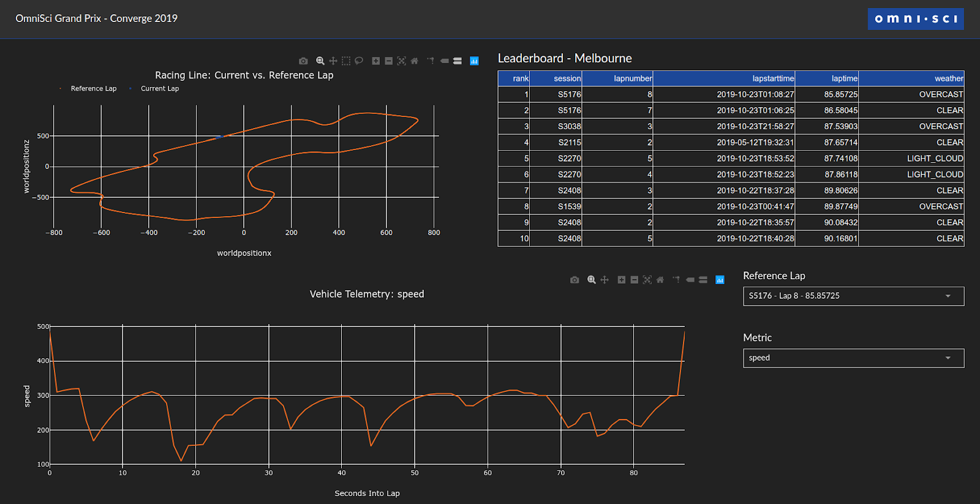Click the OmniSci Grand Prix title
Image resolution: width=980 pixels, height=504 pixels.
coord(96,18)
